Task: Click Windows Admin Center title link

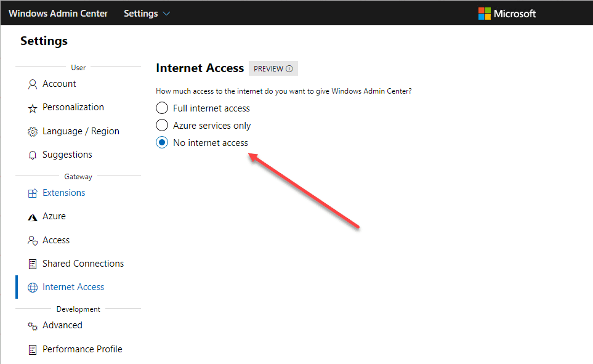Action: click(x=58, y=14)
